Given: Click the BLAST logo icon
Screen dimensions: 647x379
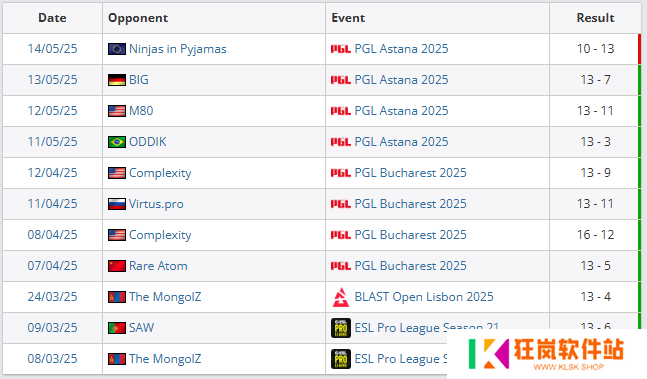Looking at the screenshot, I should click(341, 297).
